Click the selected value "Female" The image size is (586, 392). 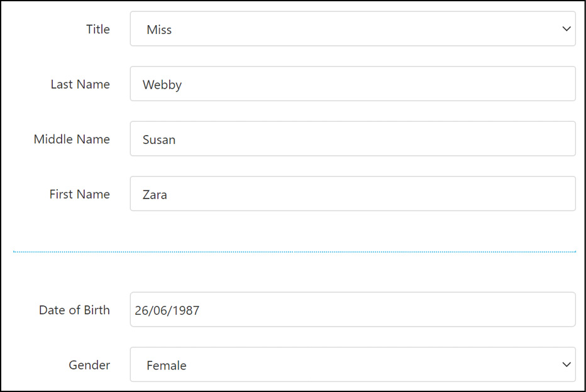click(x=167, y=365)
